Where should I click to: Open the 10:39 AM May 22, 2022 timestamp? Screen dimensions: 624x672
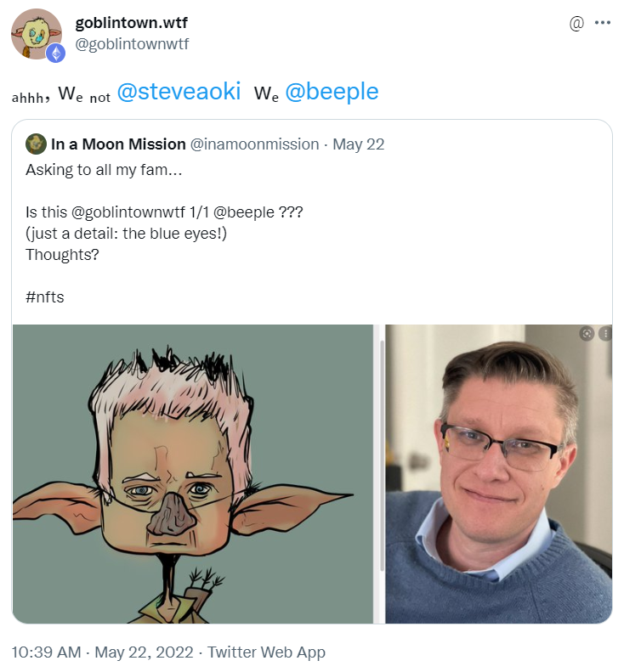103,652
